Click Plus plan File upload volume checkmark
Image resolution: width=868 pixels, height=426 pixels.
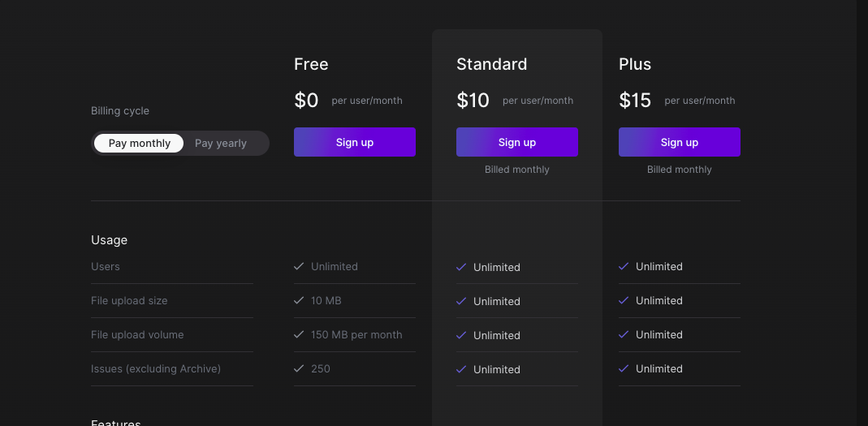tap(624, 334)
